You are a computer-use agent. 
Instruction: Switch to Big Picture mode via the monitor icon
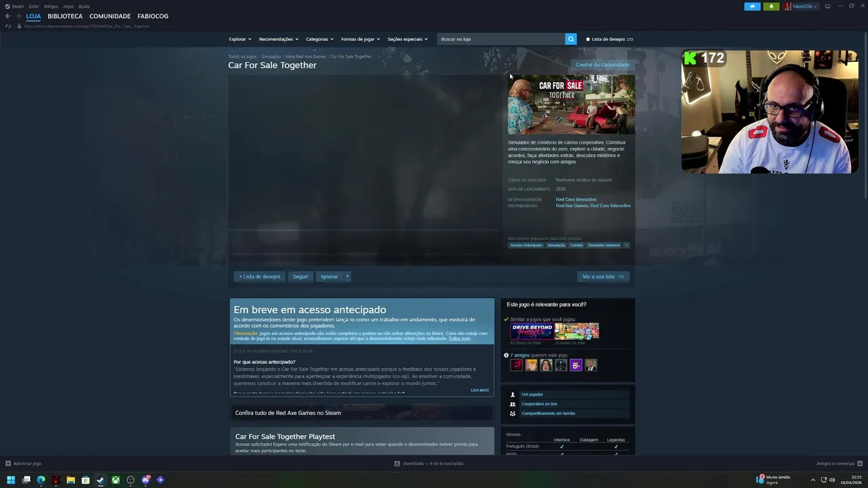click(x=827, y=6)
